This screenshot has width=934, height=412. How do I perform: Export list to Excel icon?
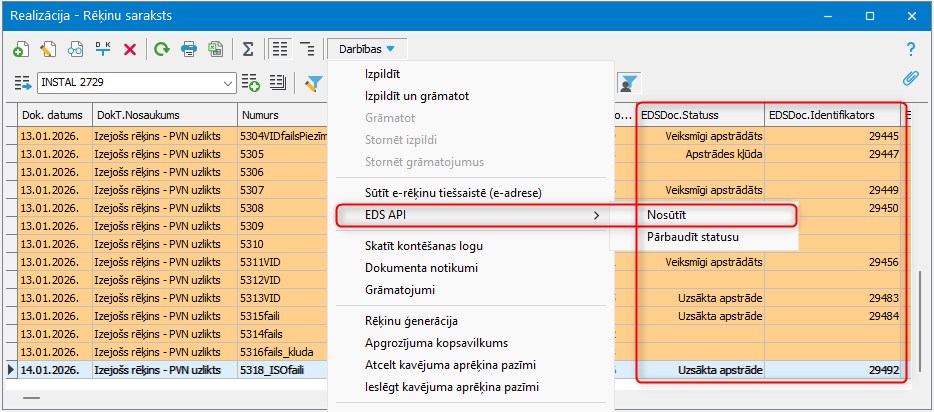[216, 49]
